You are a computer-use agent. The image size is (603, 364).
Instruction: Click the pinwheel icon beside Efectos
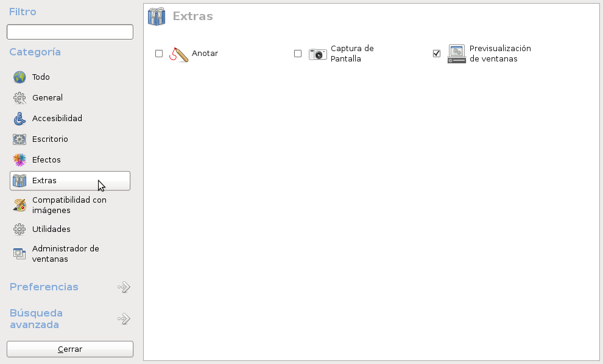click(19, 159)
